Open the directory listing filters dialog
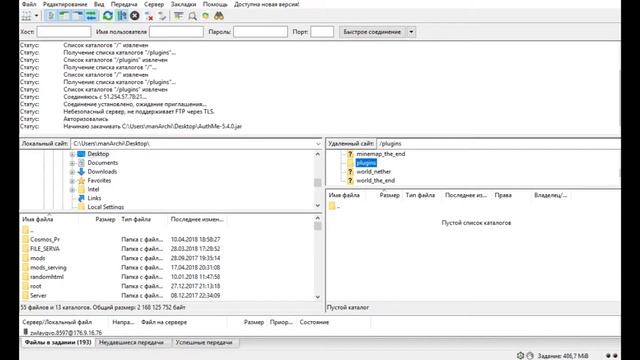Viewport: 640px width, 360px height. tap(178, 16)
